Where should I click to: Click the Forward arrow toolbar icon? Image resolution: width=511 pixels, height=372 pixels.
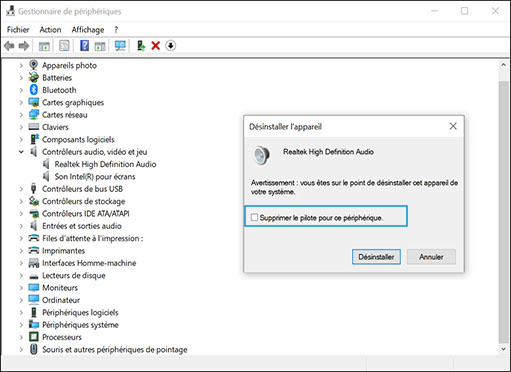click(24, 46)
